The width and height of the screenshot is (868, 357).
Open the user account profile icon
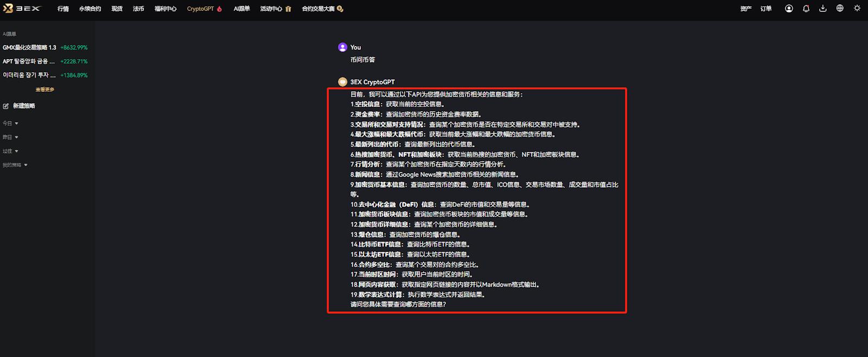tap(789, 9)
